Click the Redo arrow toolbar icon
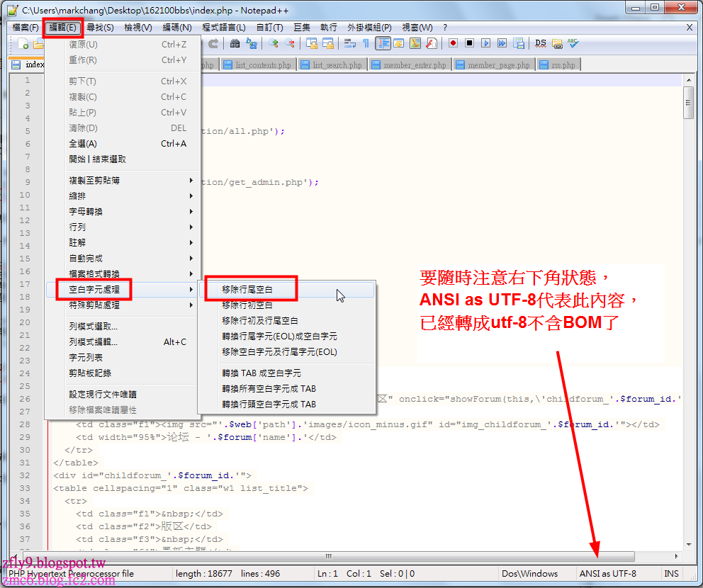 tap(213, 43)
